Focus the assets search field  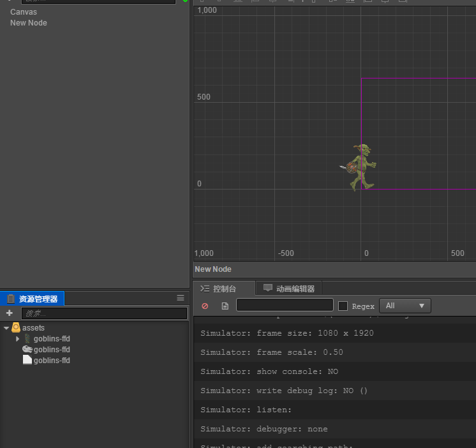click(x=105, y=313)
